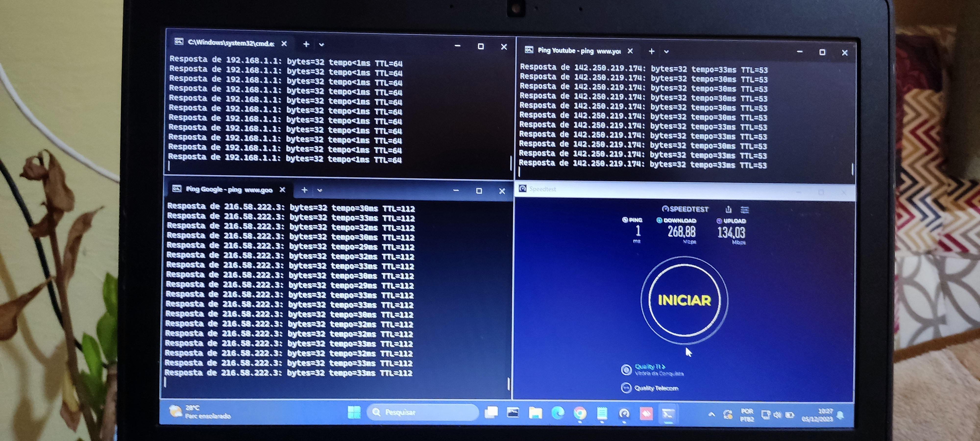Open the profile dropdown in cmd.exe window

pyautogui.click(x=321, y=45)
